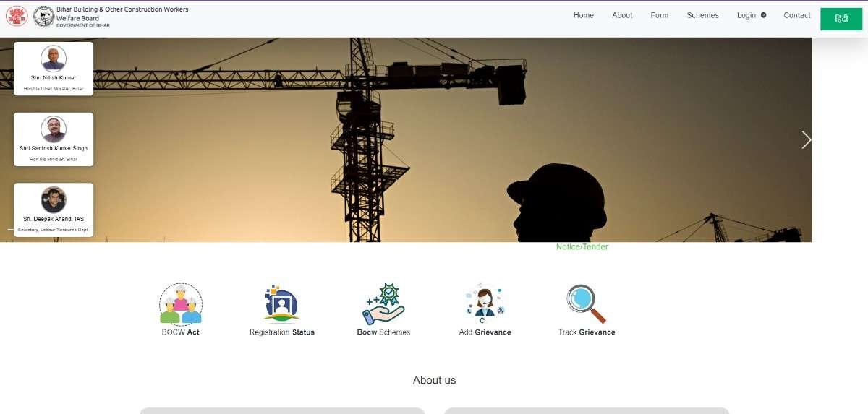This screenshot has width=868, height=414.
Task: Open the Contact page link
Action: click(796, 15)
